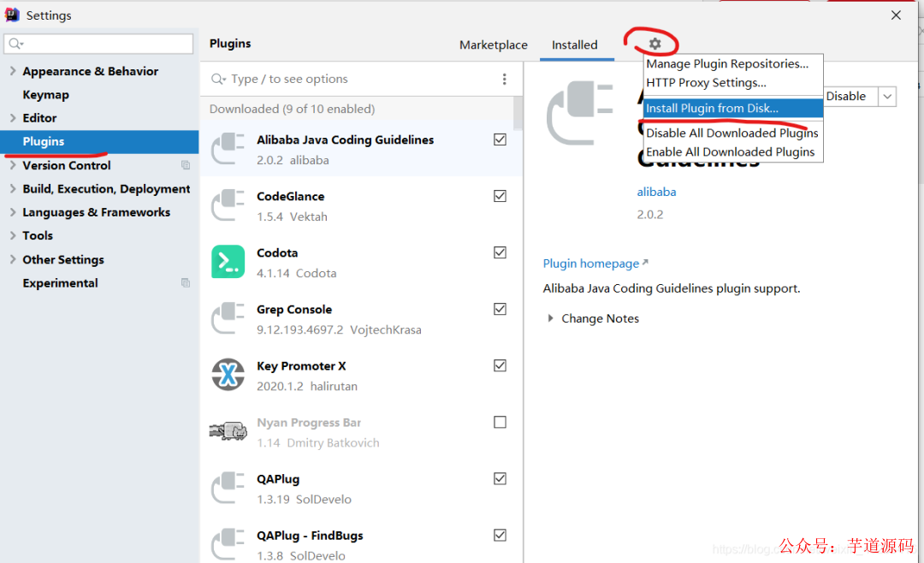This screenshot has width=924, height=563.
Task: Click the settings search input field
Action: 98,44
